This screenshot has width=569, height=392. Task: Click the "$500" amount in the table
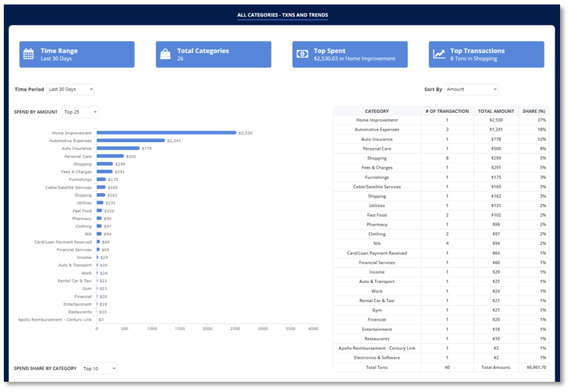496,149
